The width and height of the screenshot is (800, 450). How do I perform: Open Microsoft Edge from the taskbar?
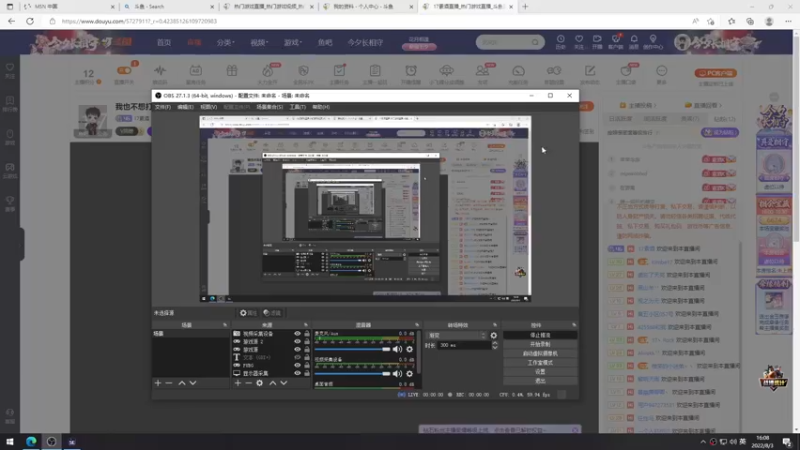[31, 441]
